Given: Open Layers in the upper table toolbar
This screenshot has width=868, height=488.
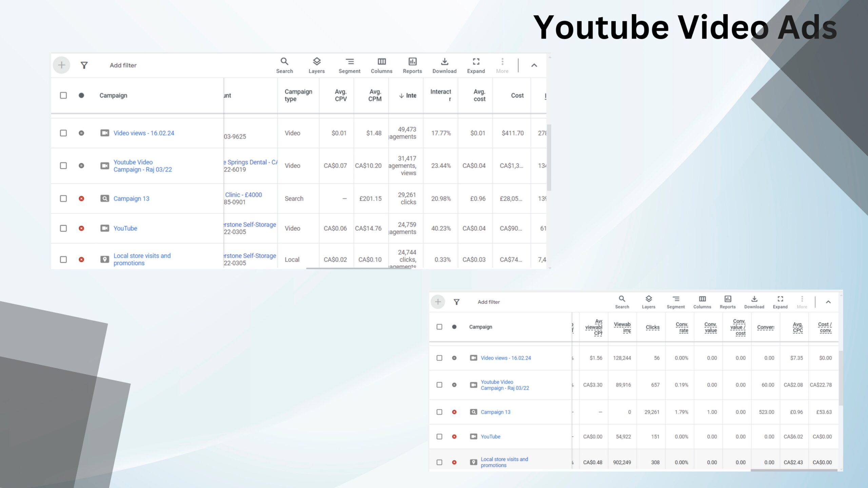Looking at the screenshot, I should point(317,65).
